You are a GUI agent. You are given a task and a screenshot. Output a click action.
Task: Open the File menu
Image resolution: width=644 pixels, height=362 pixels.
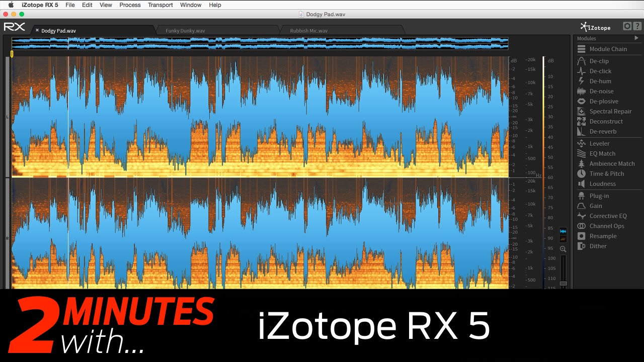pyautogui.click(x=70, y=5)
